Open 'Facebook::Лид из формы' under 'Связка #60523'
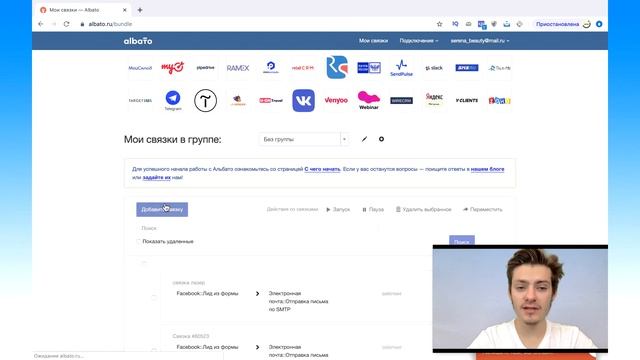The height and width of the screenshot is (360, 640). (207, 347)
